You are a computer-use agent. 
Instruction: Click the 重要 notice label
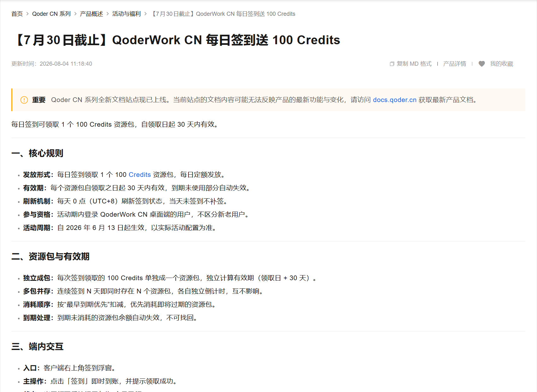[x=39, y=100]
